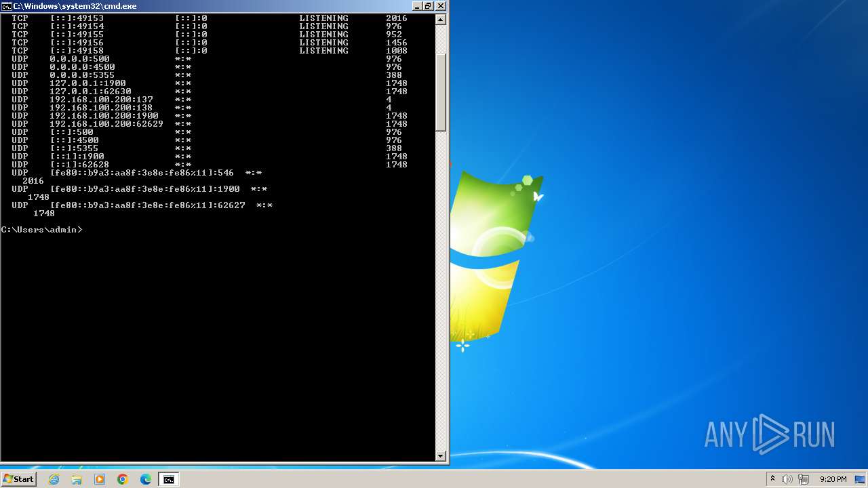The height and width of the screenshot is (488, 868).
Task: Select the cmd.exe taskbar button
Action: [x=168, y=479]
